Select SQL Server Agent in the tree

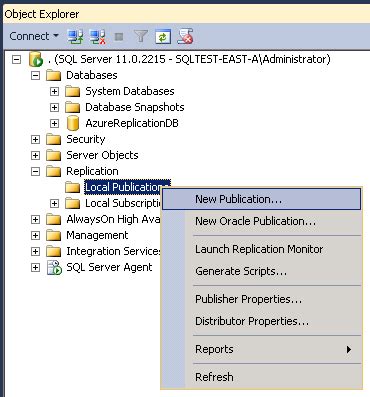(109, 267)
